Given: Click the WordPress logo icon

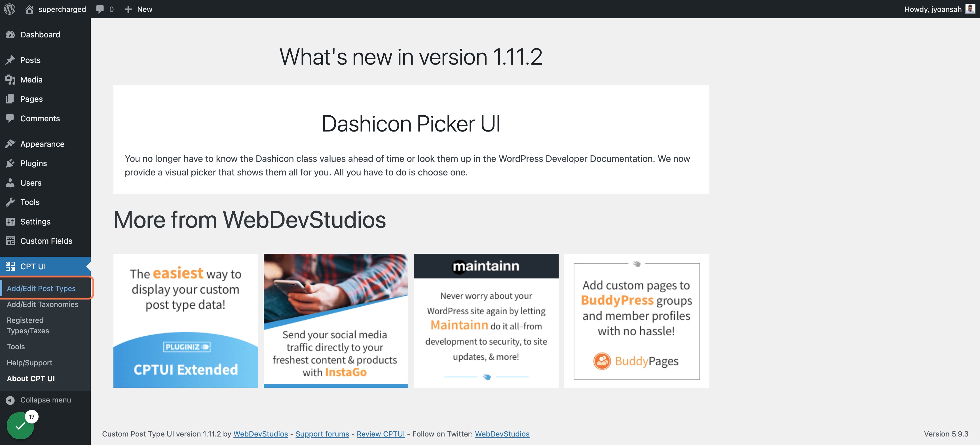Looking at the screenshot, I should click(x=10, y=9).
